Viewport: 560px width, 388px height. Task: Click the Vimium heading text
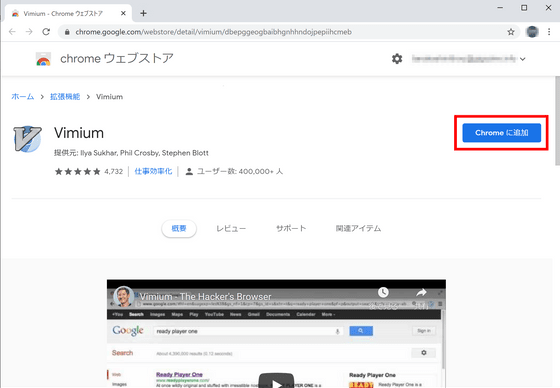click(79, 133)
